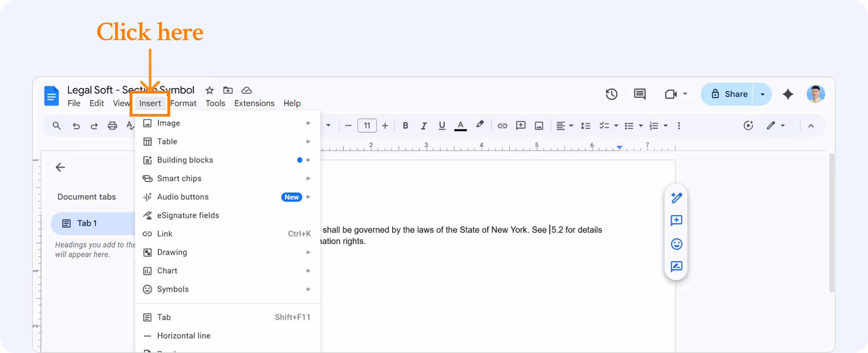The height and width of the screenshot is (353, 868).
Task: Show all comments
Action: click(x=639, y=94)
